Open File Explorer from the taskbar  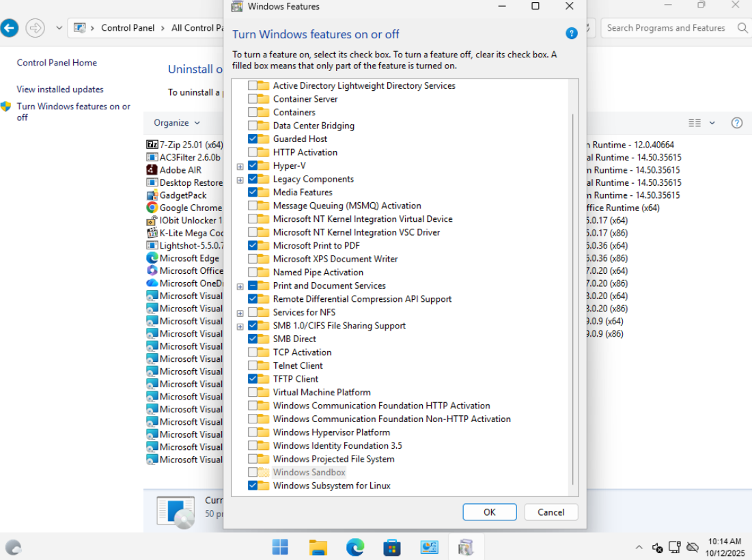(x=318, y=547)
